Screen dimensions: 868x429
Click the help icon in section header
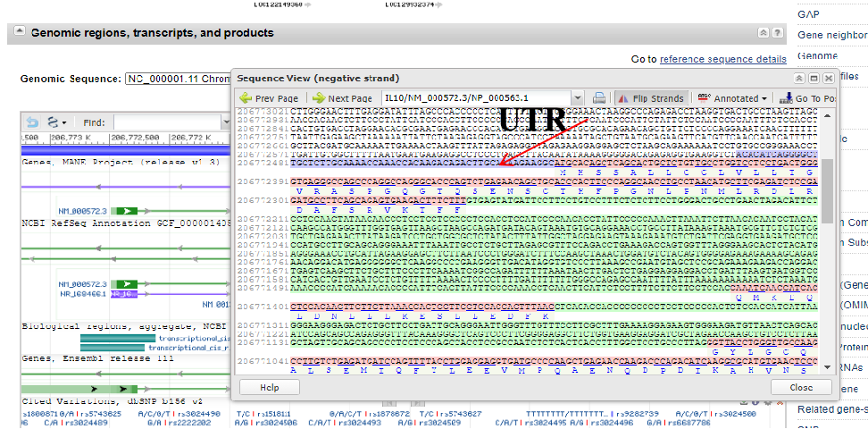click(779, 33)
